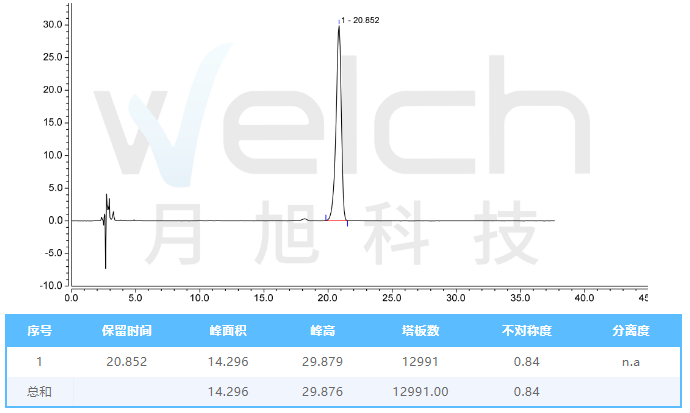Select the 分离度 column header
This screenshot has height=413, width=690.
tap(631, 330)
